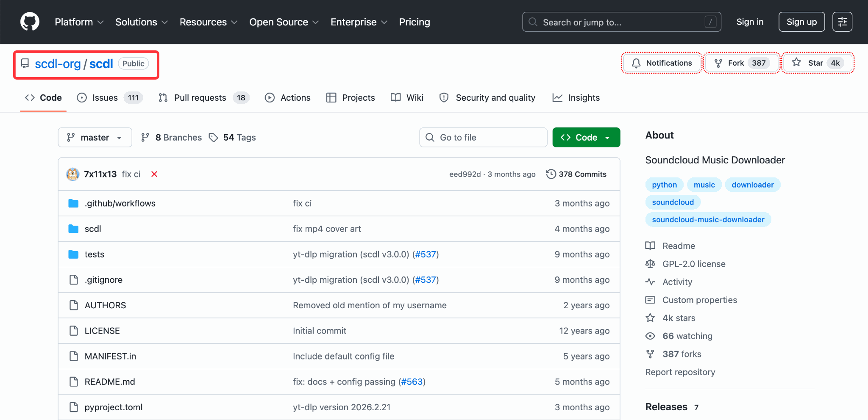Focus the Search or jump to field
Viewport: 868px width, 420px height.
[621, 22]
